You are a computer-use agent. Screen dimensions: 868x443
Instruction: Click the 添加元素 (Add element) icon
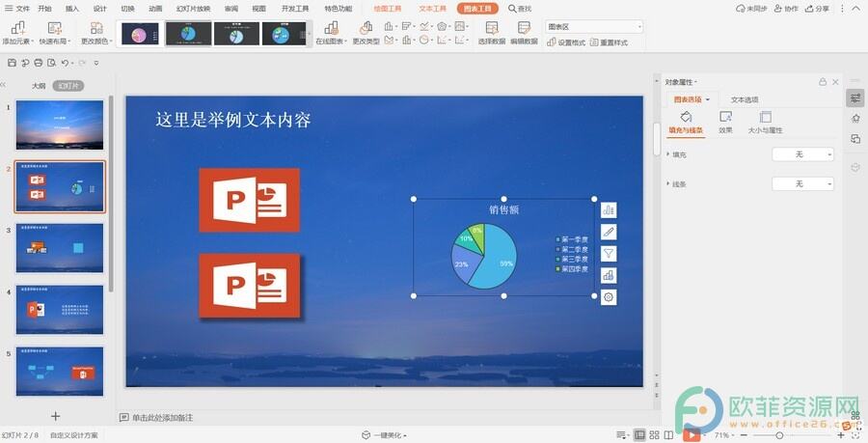coord(17,28)
